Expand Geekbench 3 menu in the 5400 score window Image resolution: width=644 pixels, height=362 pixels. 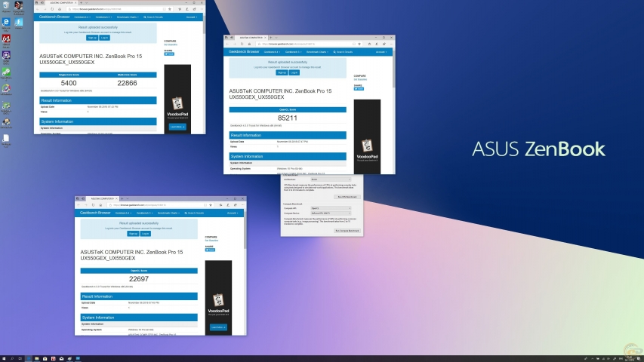[x=103, y=17]
